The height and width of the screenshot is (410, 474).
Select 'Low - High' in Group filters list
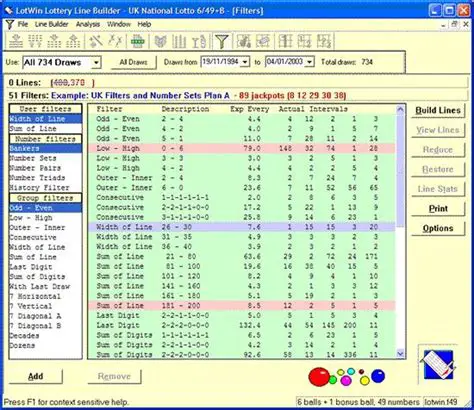45,218
